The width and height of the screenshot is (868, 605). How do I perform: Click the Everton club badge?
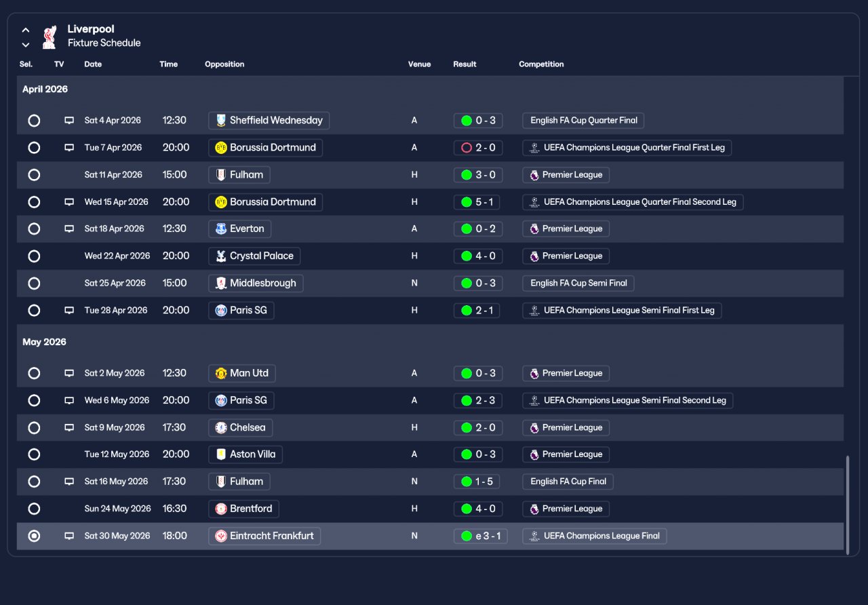(221, 229)
